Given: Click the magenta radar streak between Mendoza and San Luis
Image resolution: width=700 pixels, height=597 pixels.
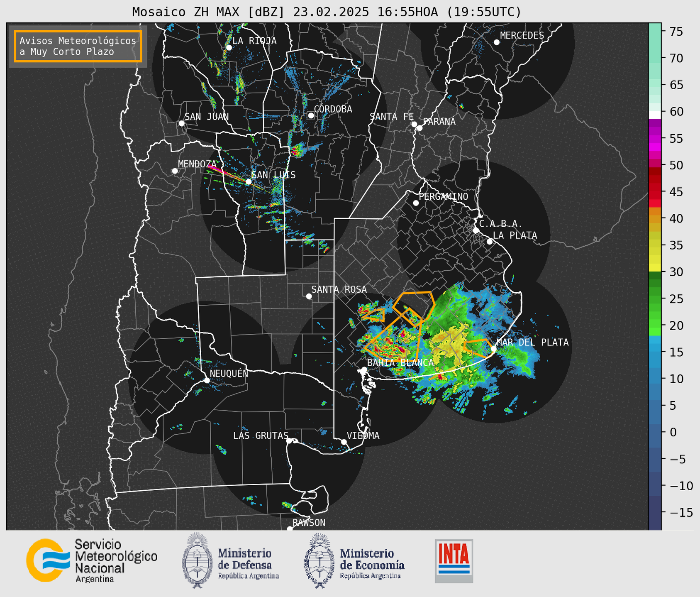Looking at the screenshot, I should 228,174.
